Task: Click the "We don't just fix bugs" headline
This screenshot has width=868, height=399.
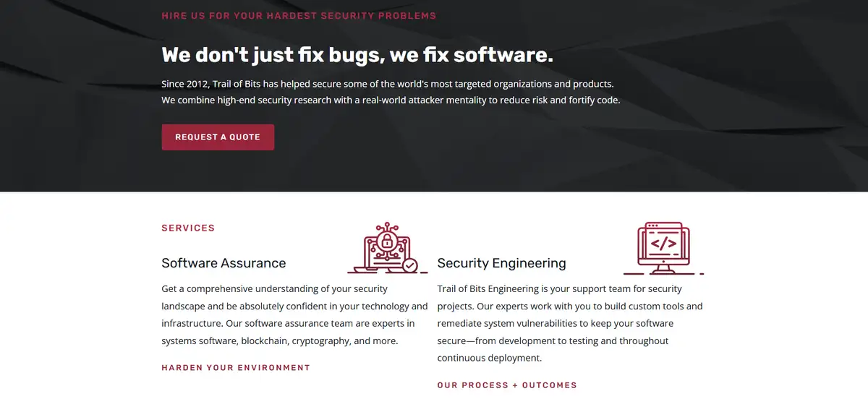Action: 357,55
